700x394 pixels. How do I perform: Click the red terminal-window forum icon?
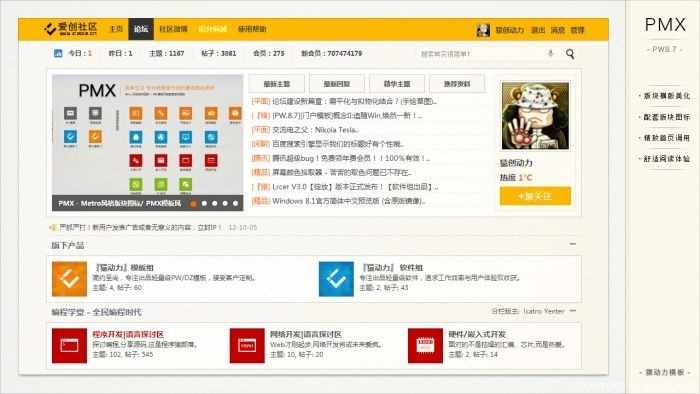(x=69, y=345)
